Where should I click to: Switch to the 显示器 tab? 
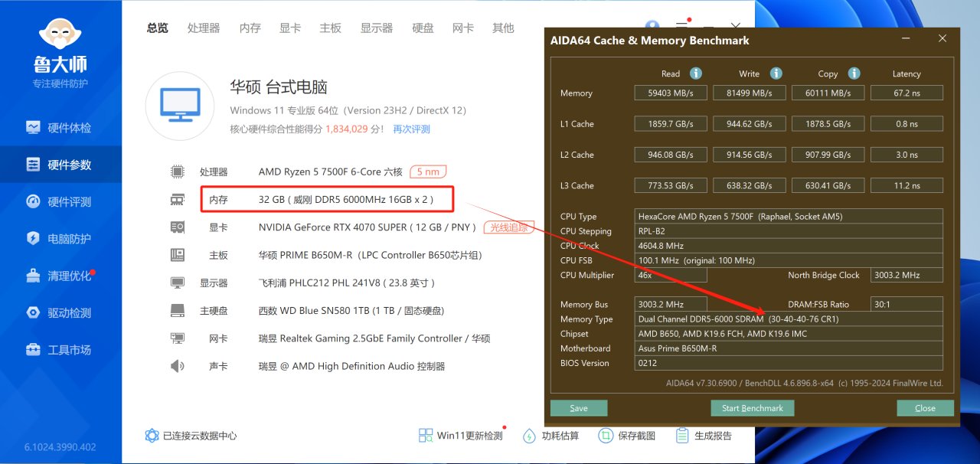(x=377, y=28)
